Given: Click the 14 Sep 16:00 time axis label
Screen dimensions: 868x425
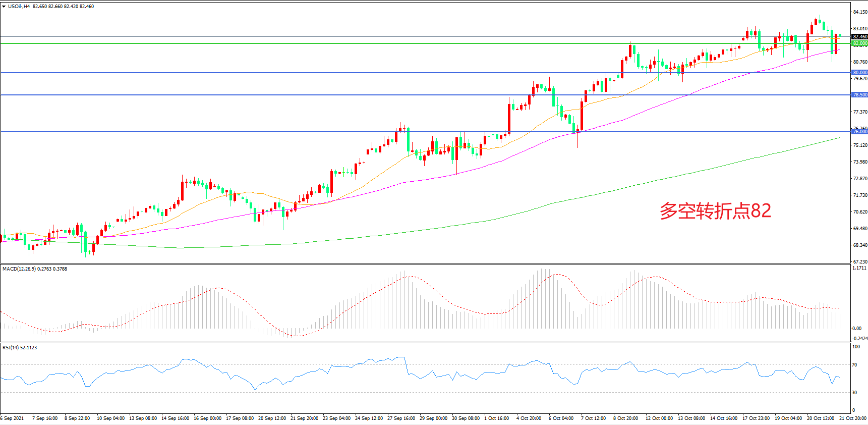Looking at the screenshot, I should click(x=175, y=418).
